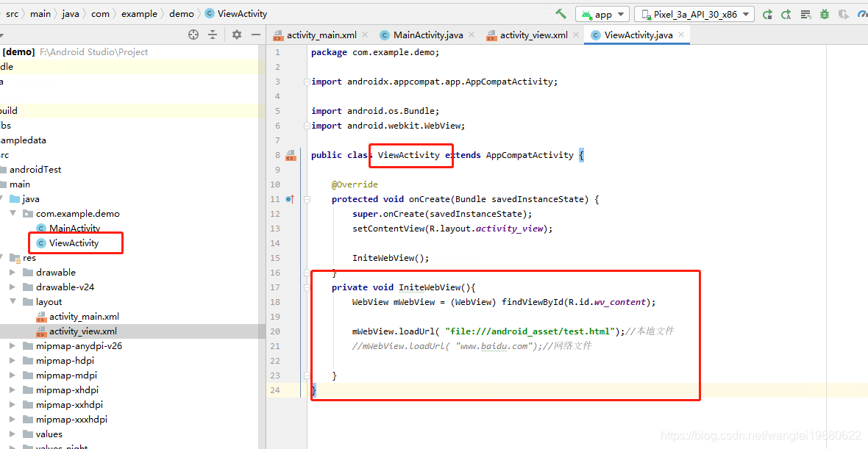
Task: Select the mipmap-xxxhdpi folder
Action: tap(72, 419)
